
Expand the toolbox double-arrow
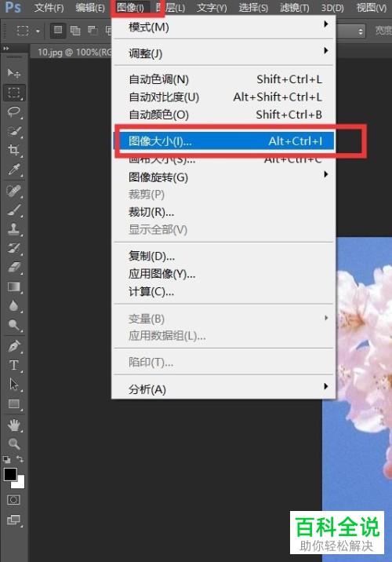pos(6,49)
